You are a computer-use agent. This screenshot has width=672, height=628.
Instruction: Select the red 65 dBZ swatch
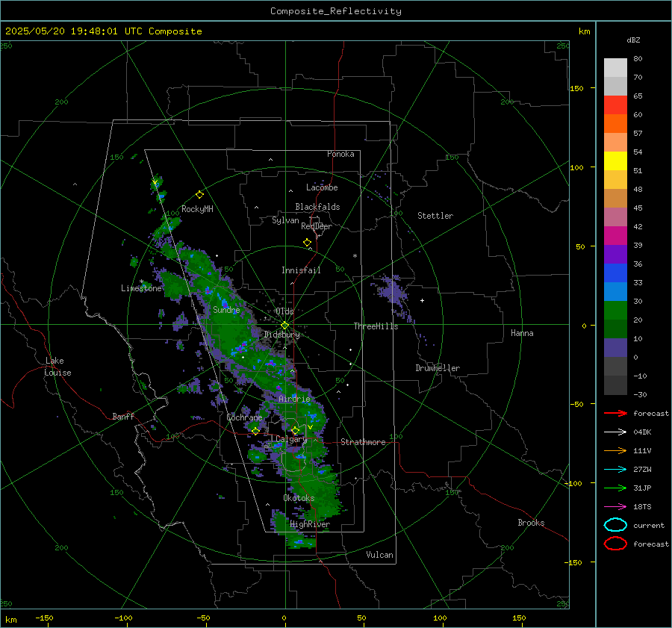click(x=615, y=105)
